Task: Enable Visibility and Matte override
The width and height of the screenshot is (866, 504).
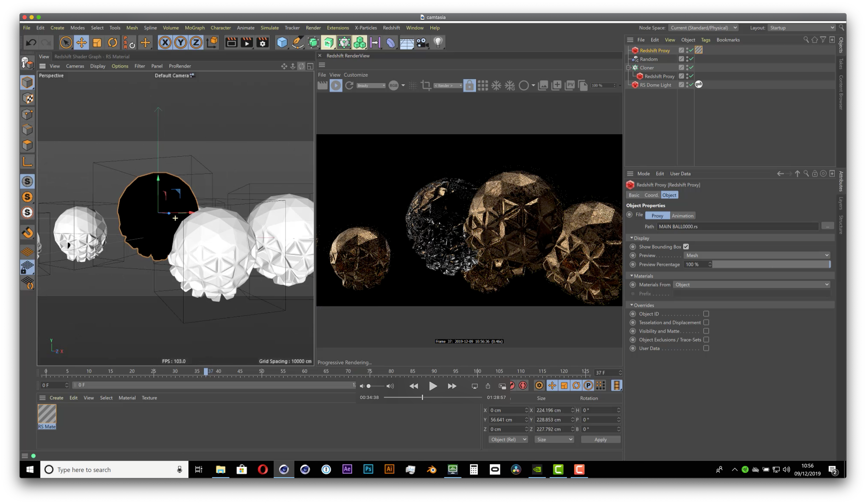Action: (x=706, y=331)
